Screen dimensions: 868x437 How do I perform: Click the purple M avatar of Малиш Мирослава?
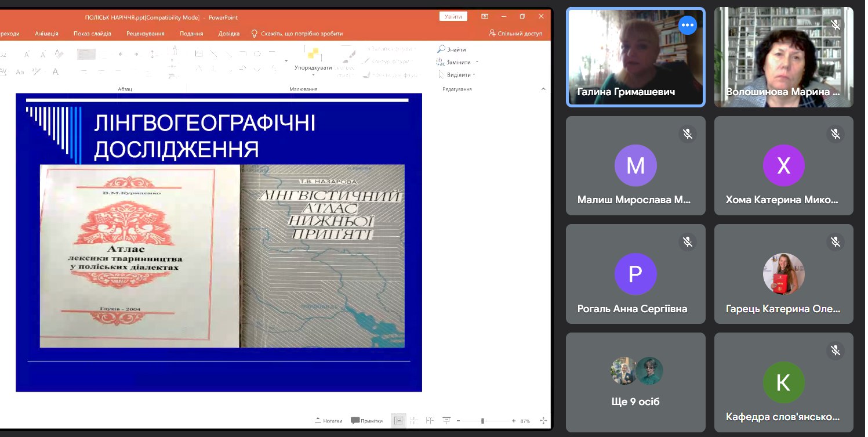pos(635,165)
